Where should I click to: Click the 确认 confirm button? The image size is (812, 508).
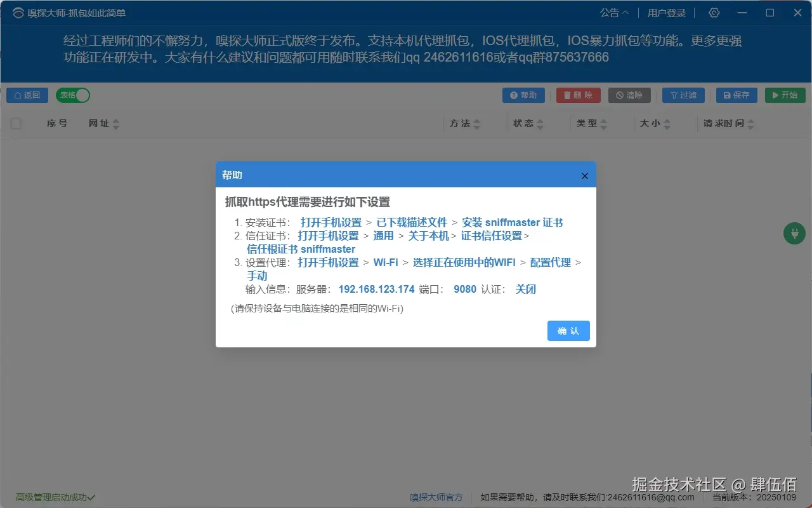point(568,331)
